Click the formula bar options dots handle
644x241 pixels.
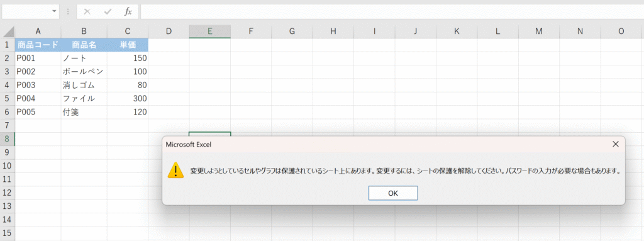68,11
